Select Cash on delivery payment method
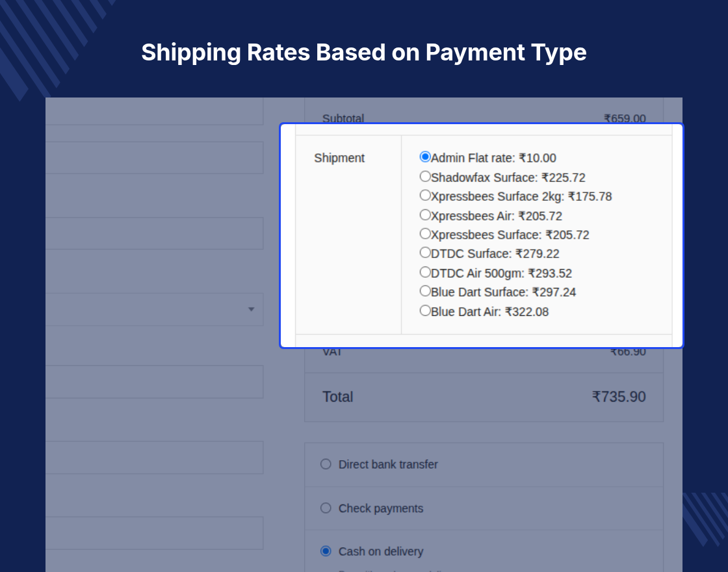This screenshot has width=728, height=572. 326,551
